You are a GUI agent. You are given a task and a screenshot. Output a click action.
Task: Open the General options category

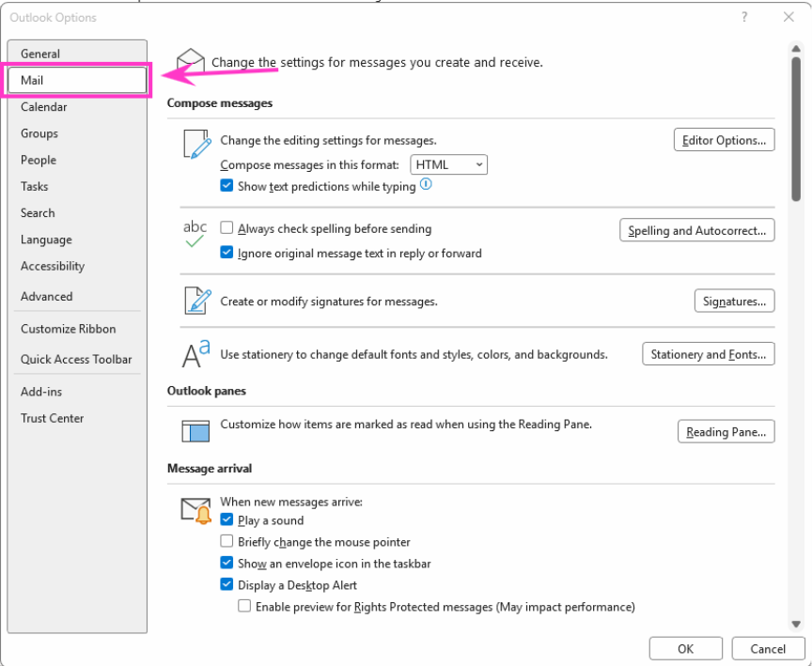coord(77,54)
